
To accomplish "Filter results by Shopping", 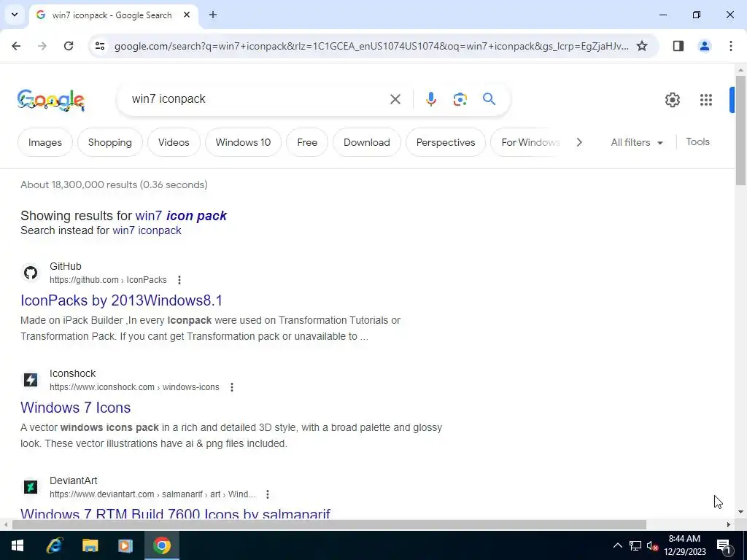I will (x=110, y=142).
